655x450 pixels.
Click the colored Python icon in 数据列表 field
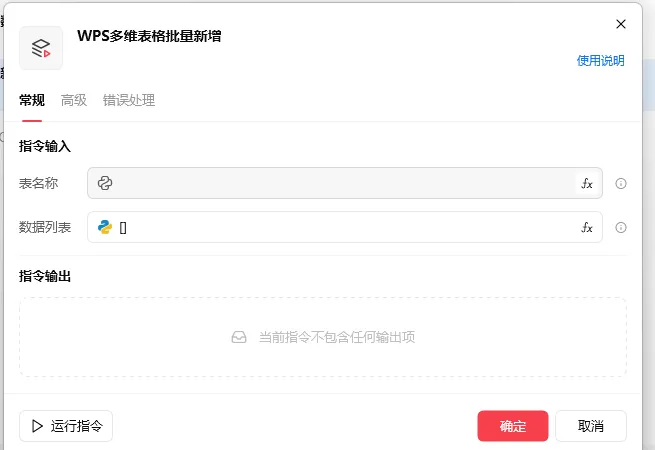pos(104,227)
